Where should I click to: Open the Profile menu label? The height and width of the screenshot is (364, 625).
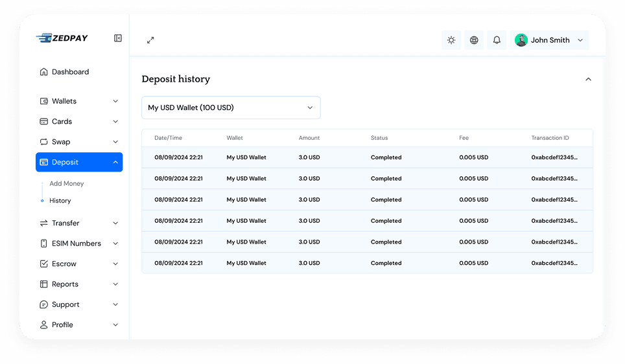point(62,324)
